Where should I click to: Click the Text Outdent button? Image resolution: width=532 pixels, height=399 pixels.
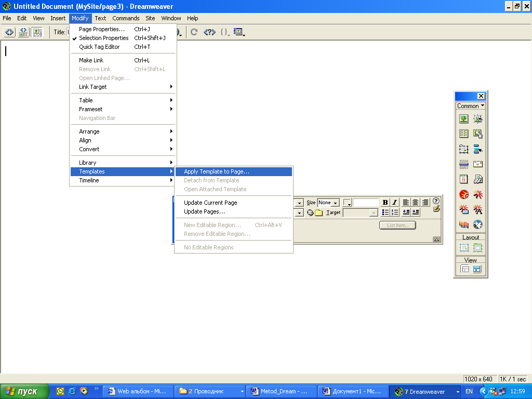click(x=406, y=212)
